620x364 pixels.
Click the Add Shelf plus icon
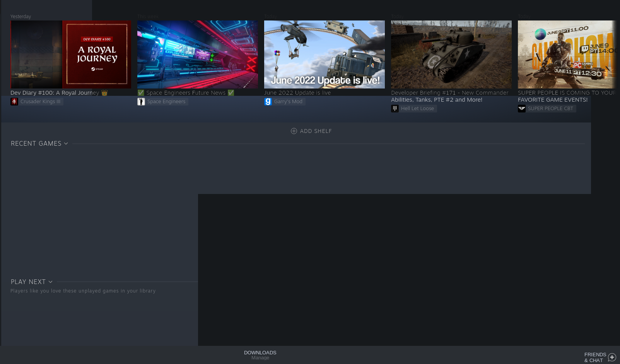[x=294, y=131]
